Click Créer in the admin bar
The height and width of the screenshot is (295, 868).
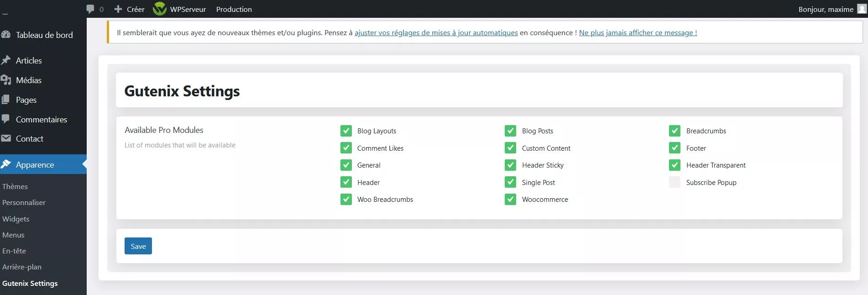136,9
